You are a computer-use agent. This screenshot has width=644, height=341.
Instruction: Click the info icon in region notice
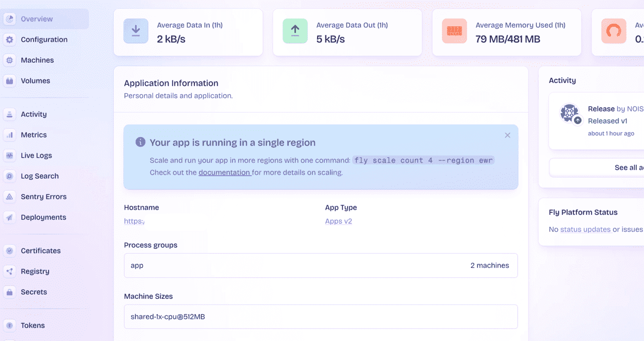(x=140, y=142)
